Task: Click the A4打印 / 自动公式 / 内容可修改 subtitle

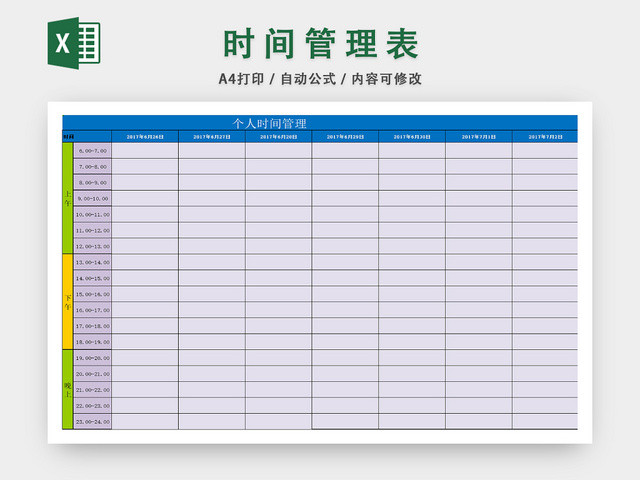Action: coord(320,79)
